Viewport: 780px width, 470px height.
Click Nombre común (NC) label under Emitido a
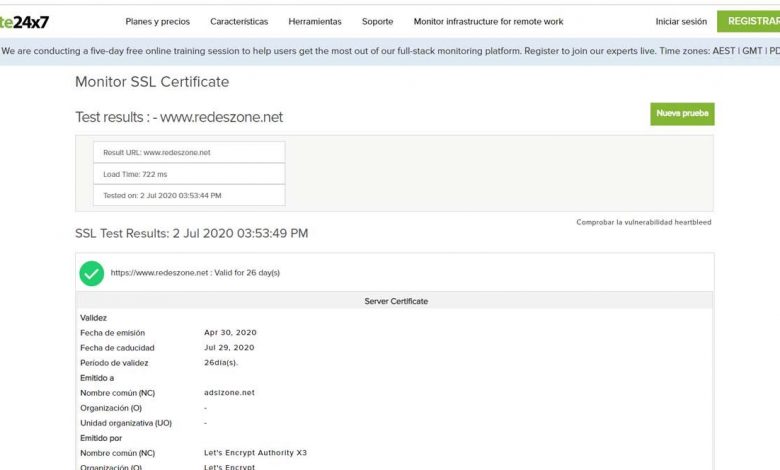118,393
